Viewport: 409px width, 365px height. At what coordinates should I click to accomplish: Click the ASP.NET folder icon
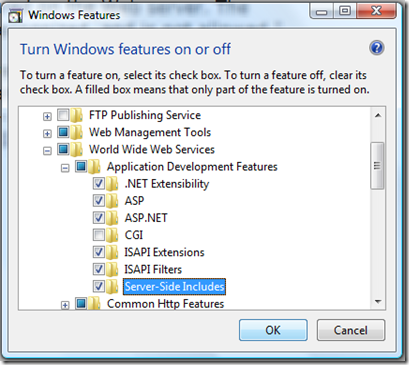coord(112,218)
